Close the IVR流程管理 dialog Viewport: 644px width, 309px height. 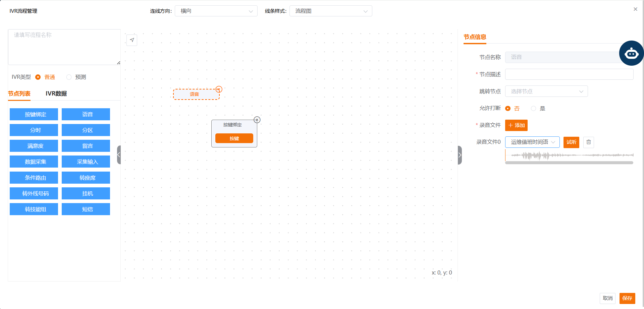(x=635, y=9)
